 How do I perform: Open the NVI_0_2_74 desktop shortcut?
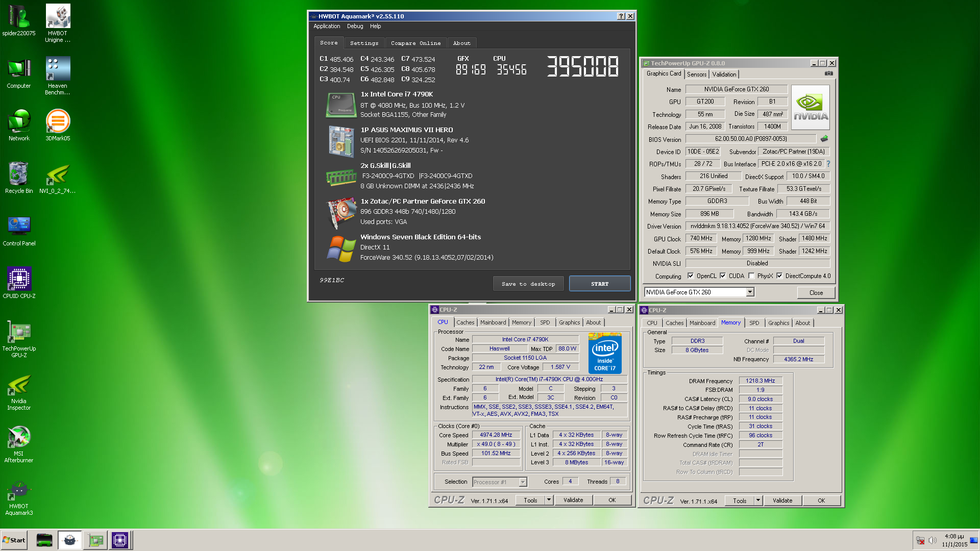tap(58, 178)
